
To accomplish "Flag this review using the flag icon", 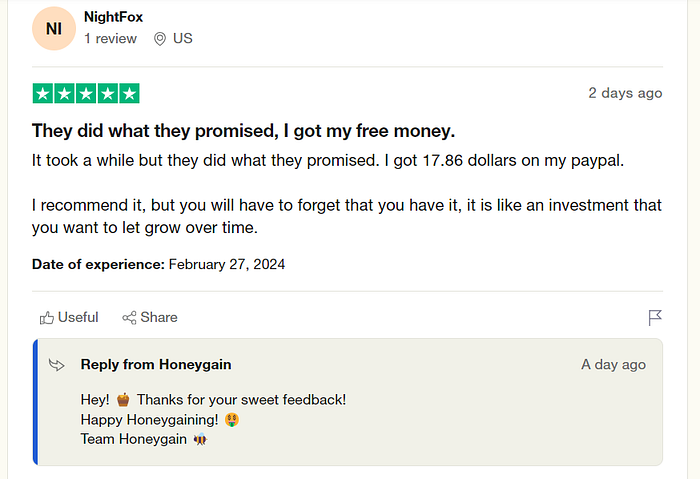I will [x=655, y=318].
